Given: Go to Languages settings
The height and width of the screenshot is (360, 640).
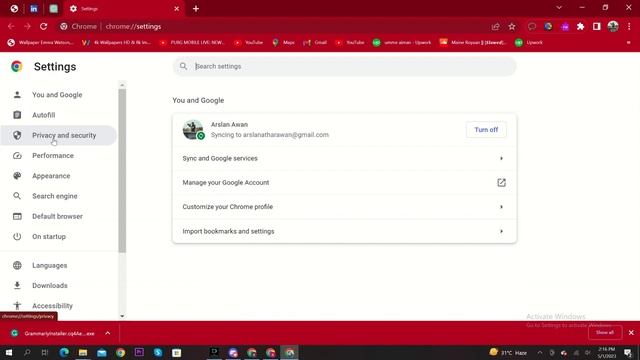Looking at the screenshot, I should coord(49,265).
